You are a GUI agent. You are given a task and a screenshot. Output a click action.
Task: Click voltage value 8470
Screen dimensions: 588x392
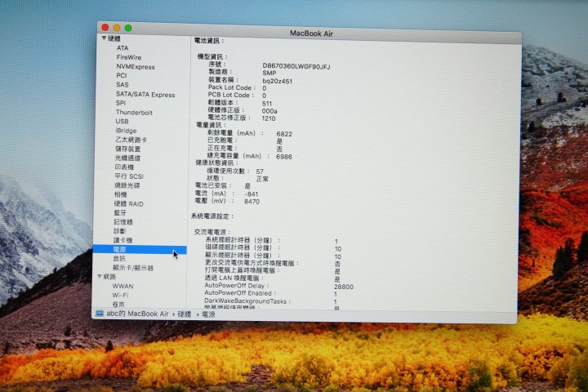(x=252, y=202)
